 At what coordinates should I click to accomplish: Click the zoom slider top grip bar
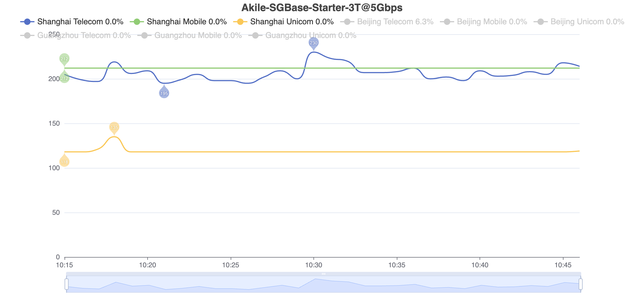coord(323,274)
